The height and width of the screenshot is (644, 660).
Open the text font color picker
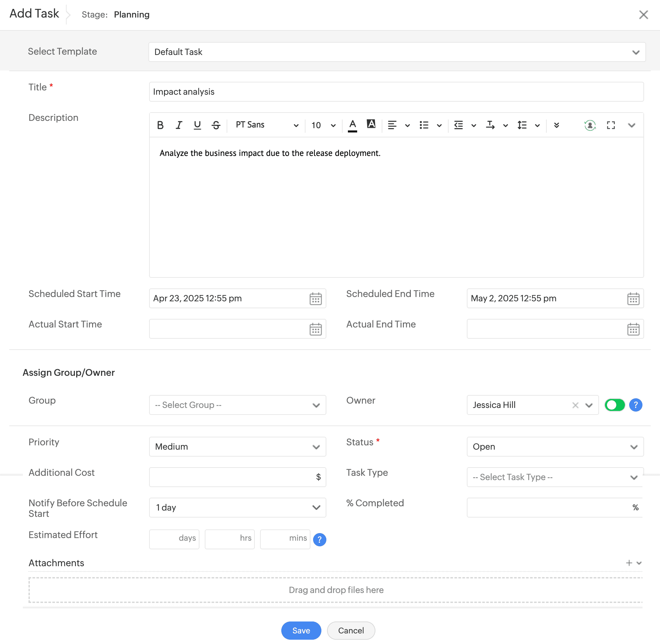click(352, 125)
